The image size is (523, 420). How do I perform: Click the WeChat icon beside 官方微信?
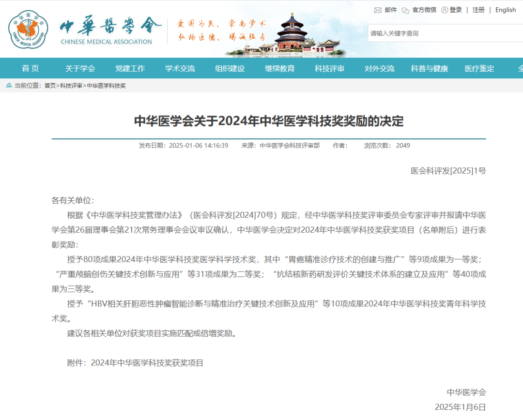(x=405, y=10)
